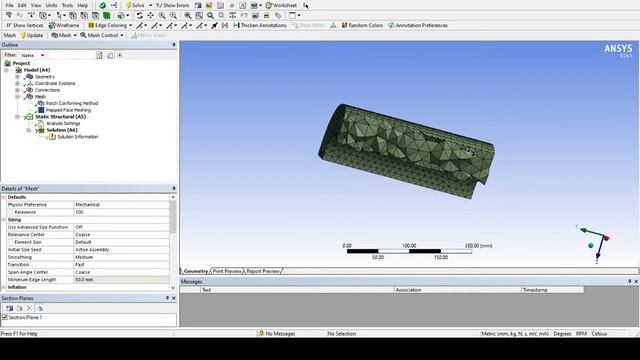Click the Minimum Edge Length value 50.0 mm
The image size is (640, 360).
[121, 280]
